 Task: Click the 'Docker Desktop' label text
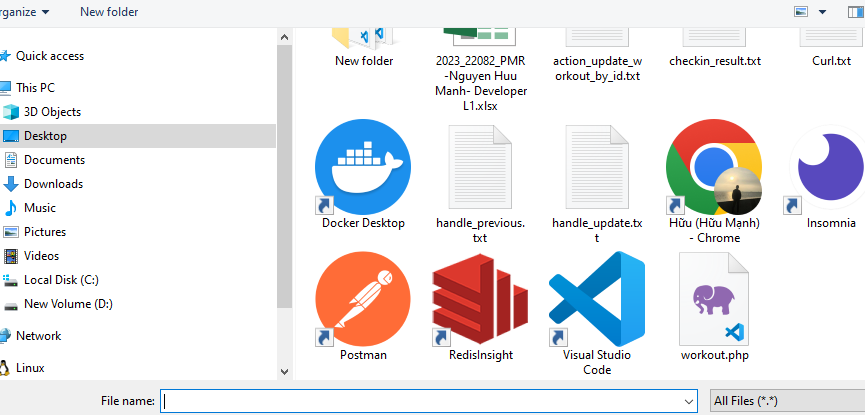(363, 223)
